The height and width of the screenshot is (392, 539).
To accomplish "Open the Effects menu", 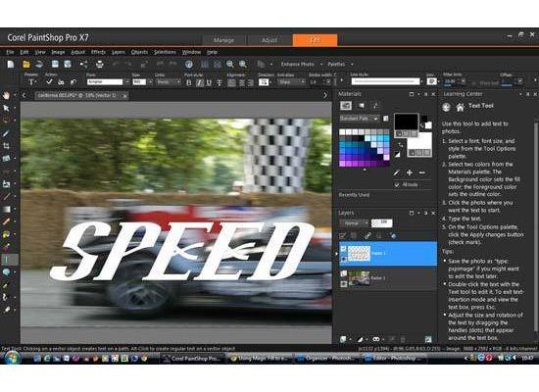I will click(x=98, y=52).
